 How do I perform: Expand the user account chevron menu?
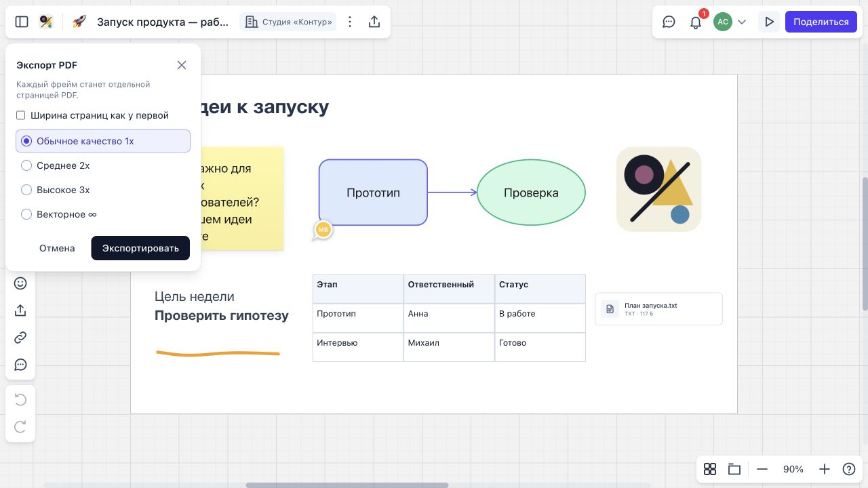(x=742, y=22)
